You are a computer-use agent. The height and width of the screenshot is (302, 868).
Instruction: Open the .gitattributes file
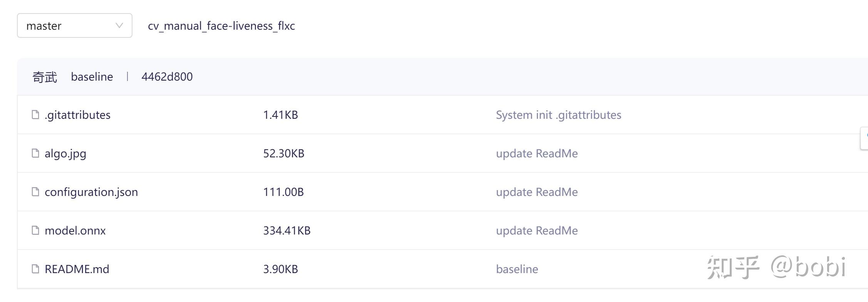click(77, 115)
